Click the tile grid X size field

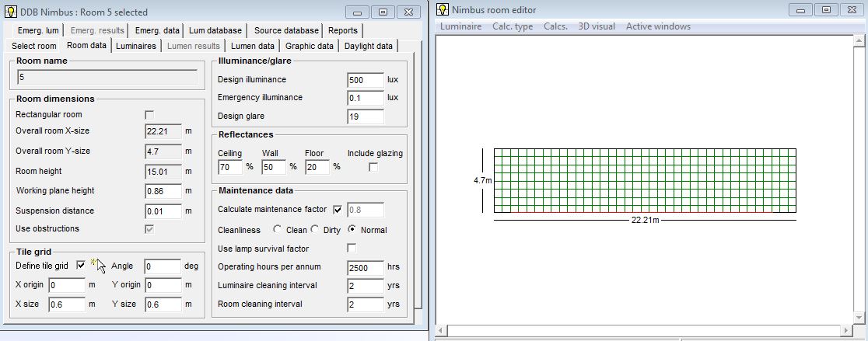point(67,304)
